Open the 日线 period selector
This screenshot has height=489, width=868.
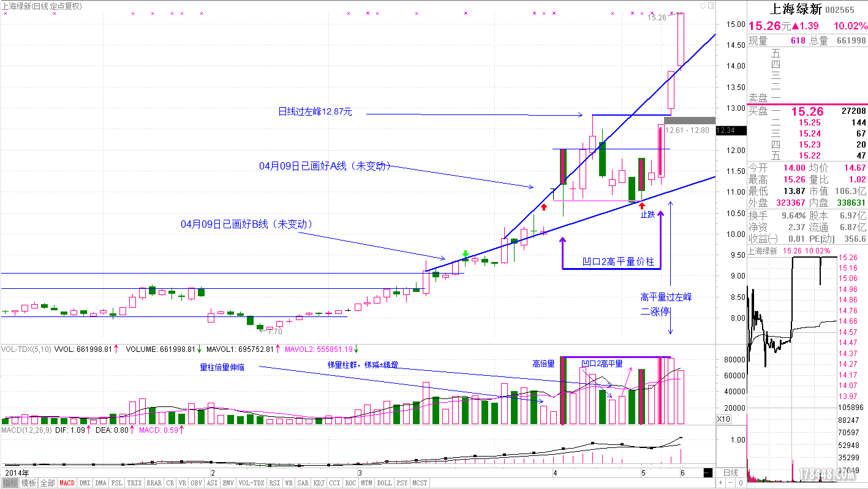[x=731, y=472]
